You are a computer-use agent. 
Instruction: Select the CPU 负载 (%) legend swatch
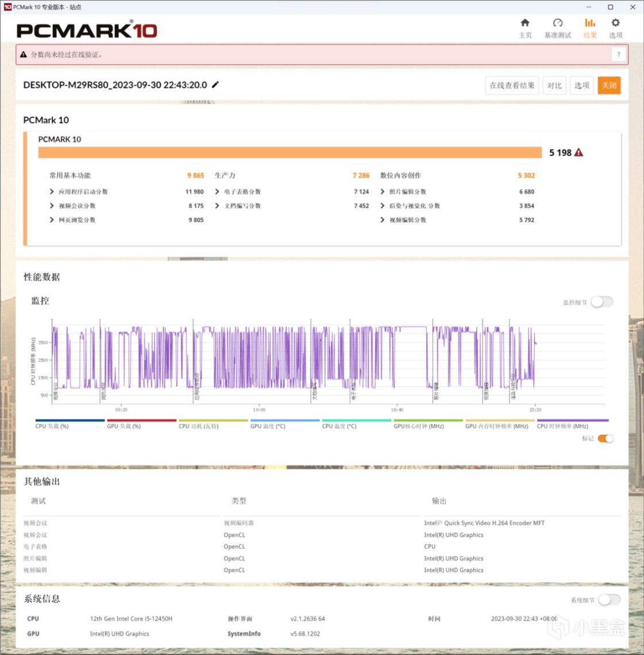pos(70,420)
